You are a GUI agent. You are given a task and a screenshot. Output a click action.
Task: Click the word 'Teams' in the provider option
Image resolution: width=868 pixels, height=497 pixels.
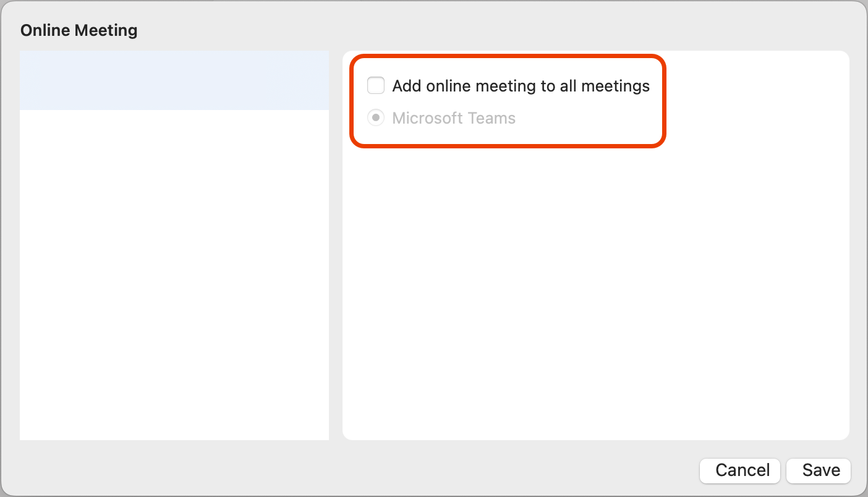point(493,118)
